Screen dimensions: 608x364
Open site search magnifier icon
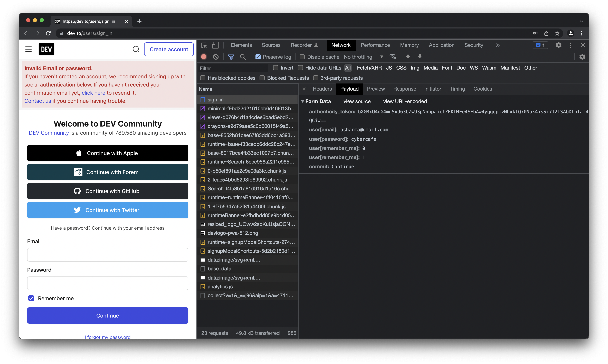pyautogui.click(x=136, y=49)
